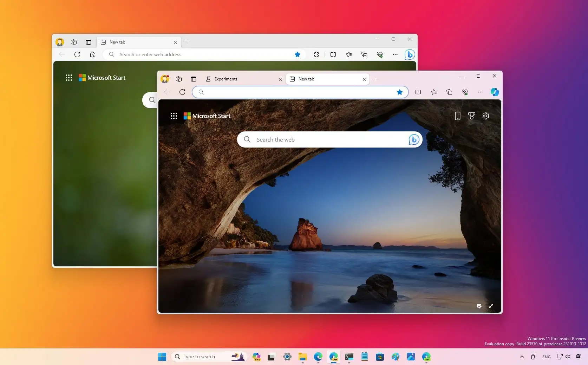This screenshot has height=365, width=588.
Task: Click the Search the web box
Action: click(x=329, y=139)
